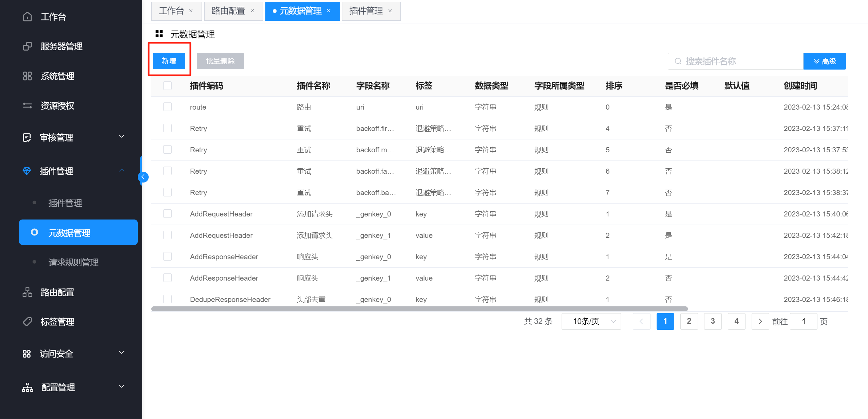Check the AddResponseHeader _genkey_0 row checkbox
Viewport: 868px width, 419px height.
(x=167, y=256)
